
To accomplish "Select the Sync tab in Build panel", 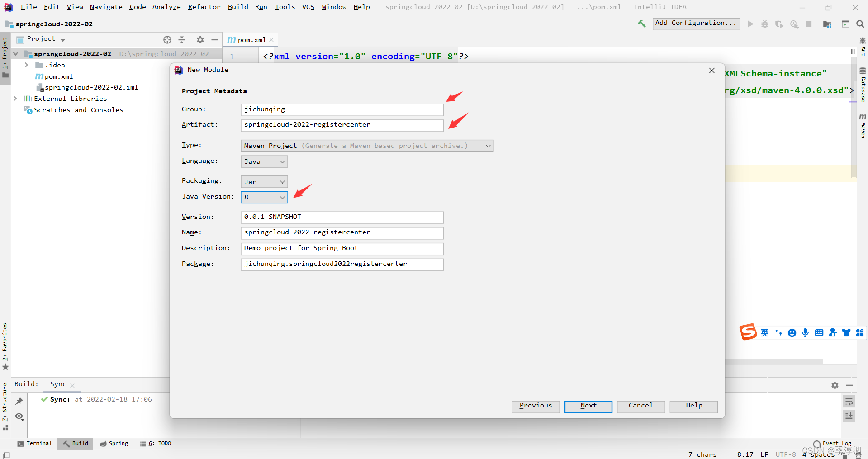I will 58,384.
